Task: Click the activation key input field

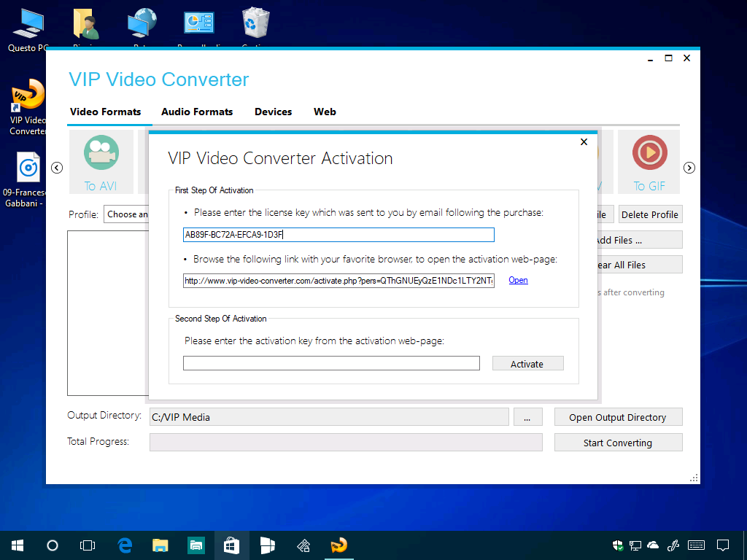Action: [331, 363]
